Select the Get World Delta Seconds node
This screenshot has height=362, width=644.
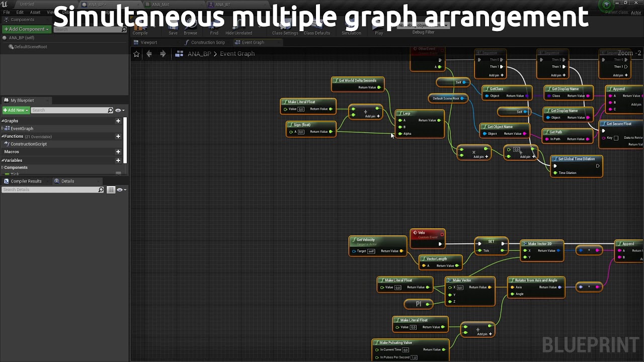pyautogui.click(x=358, y=84)
